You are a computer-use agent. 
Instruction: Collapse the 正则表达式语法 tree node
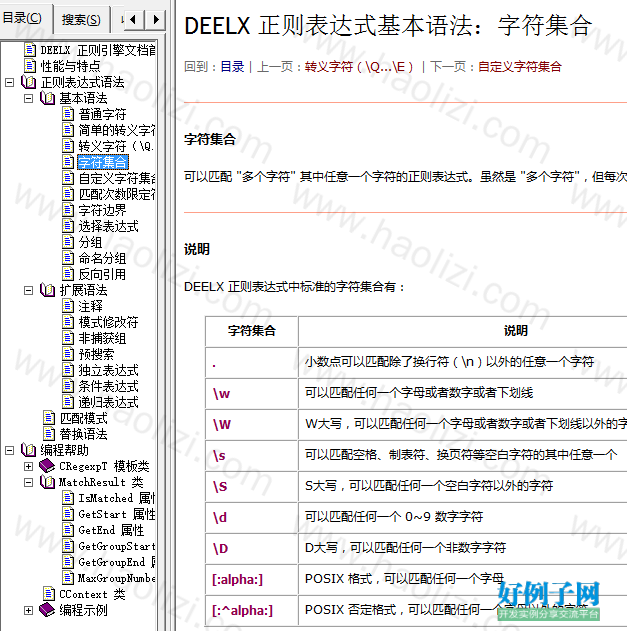tap(10, 82)
